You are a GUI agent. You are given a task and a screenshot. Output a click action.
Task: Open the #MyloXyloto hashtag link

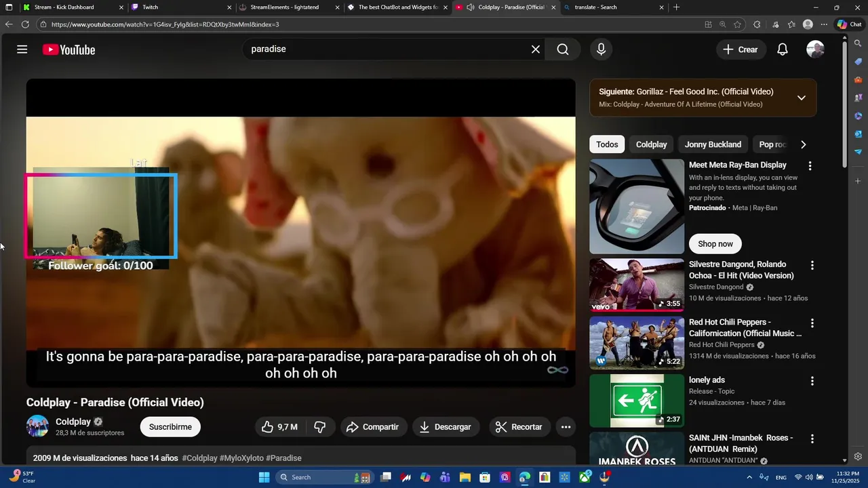pos(241,458)
